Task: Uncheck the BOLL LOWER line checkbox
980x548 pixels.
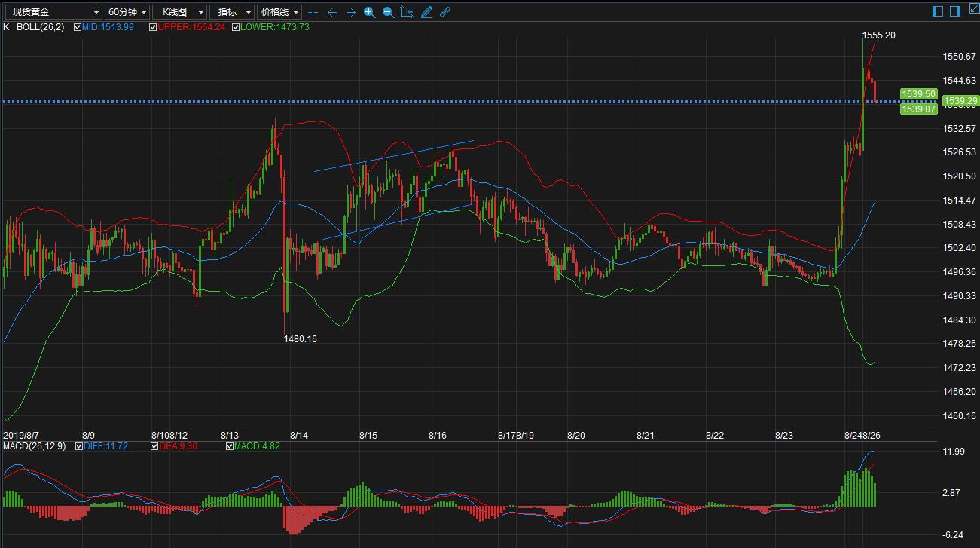Action: 236,27
